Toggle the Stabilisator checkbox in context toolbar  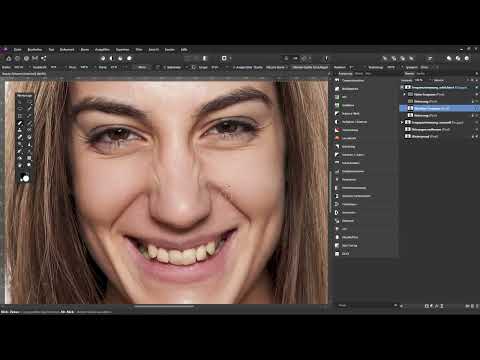coord(159,67)
